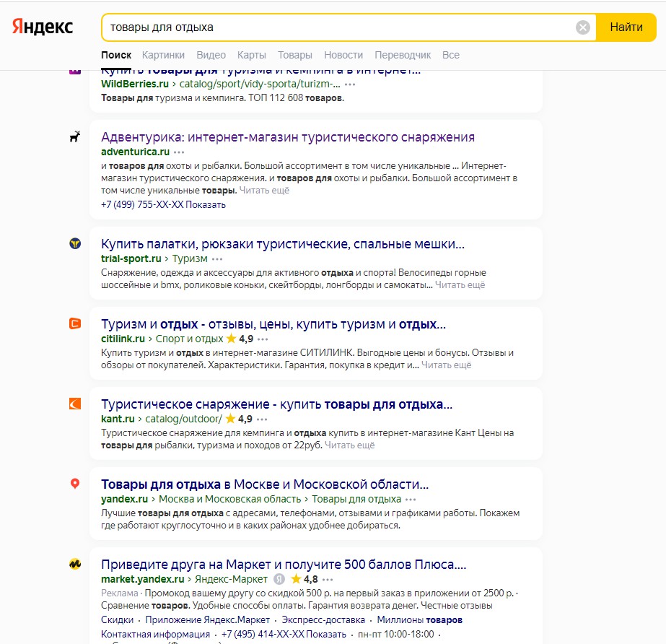Expand 'Читать ещё' in the trial-sport snippet
The width and height of the screenshot is (666, 644).
coord(460,284)
